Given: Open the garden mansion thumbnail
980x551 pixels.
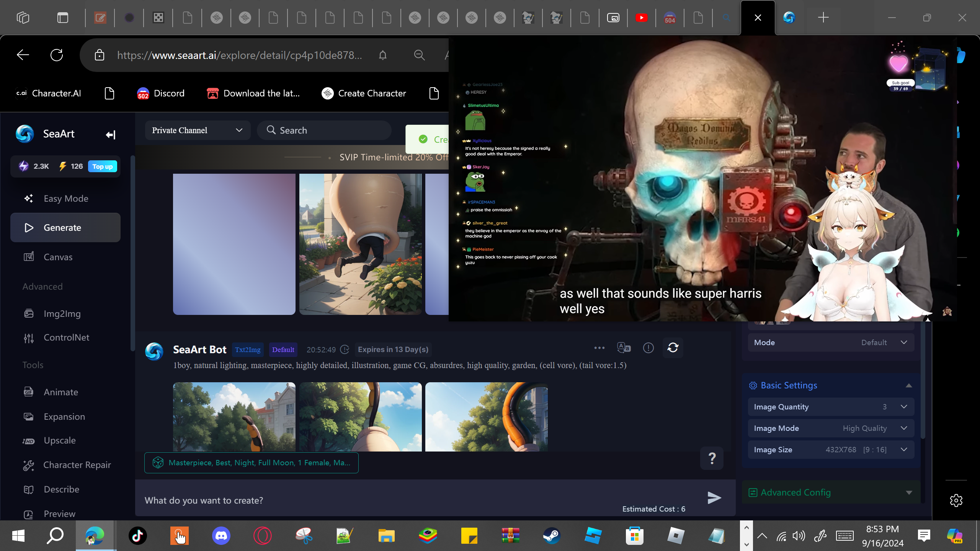Looking at the screenshot, I should coord(234,417).
